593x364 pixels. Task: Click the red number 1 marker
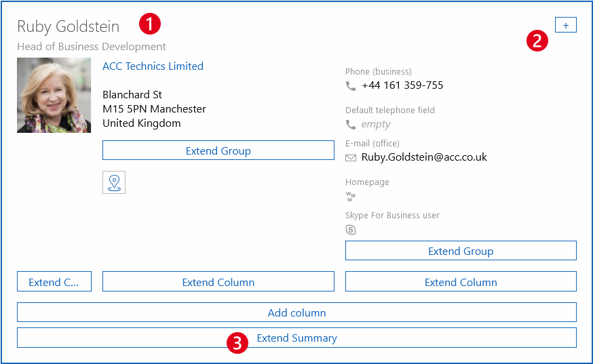[150, 24]
